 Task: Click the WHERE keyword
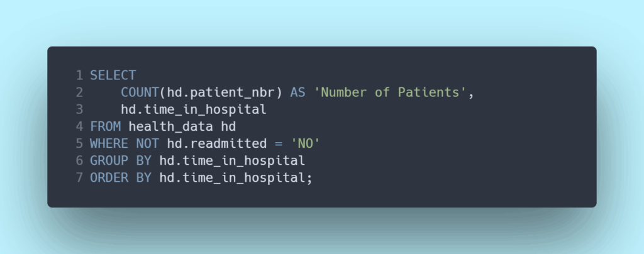tap(109, 143)
